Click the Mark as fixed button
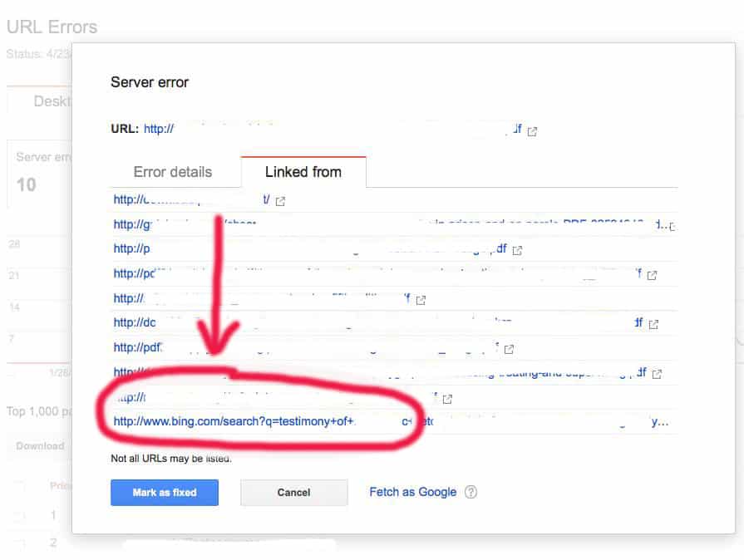744x560 pixels. point(165,493)
